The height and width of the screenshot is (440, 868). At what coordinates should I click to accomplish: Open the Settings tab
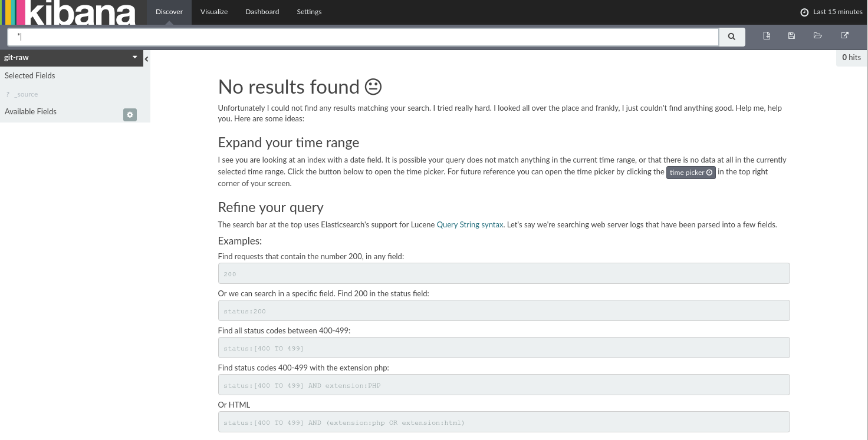coord(309,12)
